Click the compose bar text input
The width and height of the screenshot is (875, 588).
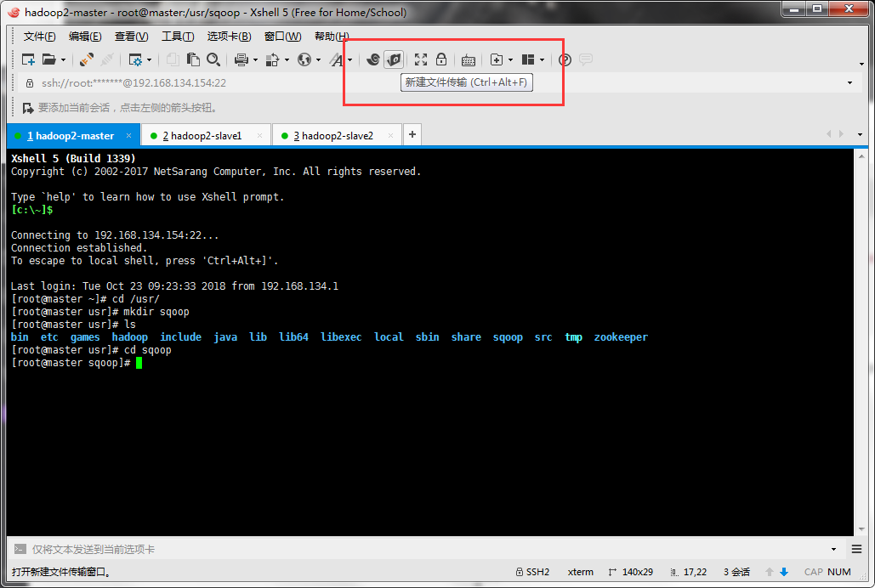(x=427, y=550)
